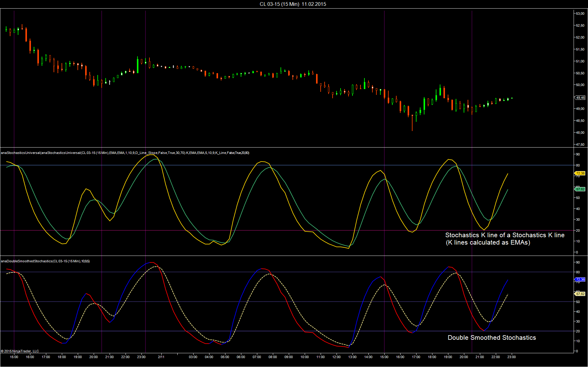
Task: Click the 50,00 price axis label
Action: click(580, 85)
